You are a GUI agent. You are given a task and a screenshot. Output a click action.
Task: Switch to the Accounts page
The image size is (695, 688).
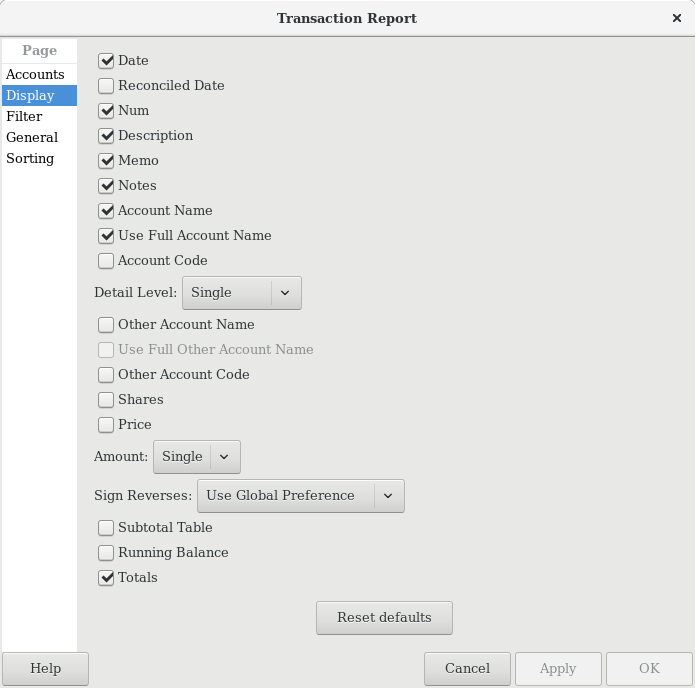click(35, 75)
